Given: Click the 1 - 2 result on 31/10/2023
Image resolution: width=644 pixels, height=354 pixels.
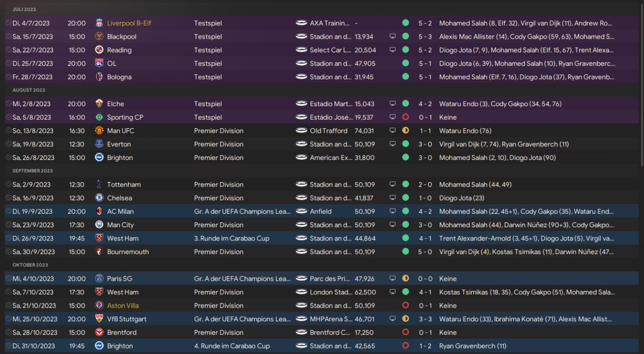Looking at the screenshot, I should pos(425,346).
